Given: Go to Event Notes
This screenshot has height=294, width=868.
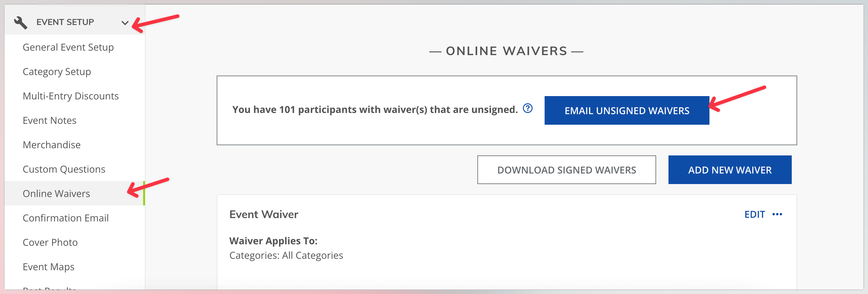Looking at the screenshot, I should coord(49,120).
